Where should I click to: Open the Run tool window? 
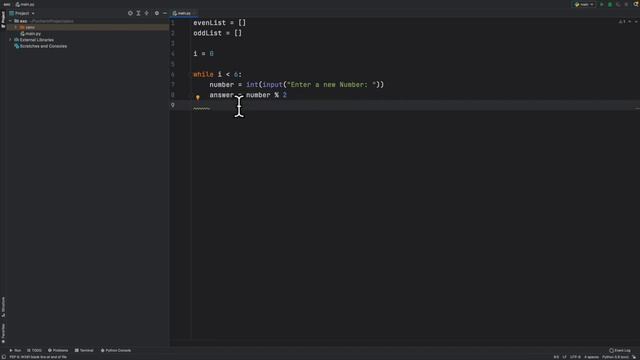[x=15, y=350]
